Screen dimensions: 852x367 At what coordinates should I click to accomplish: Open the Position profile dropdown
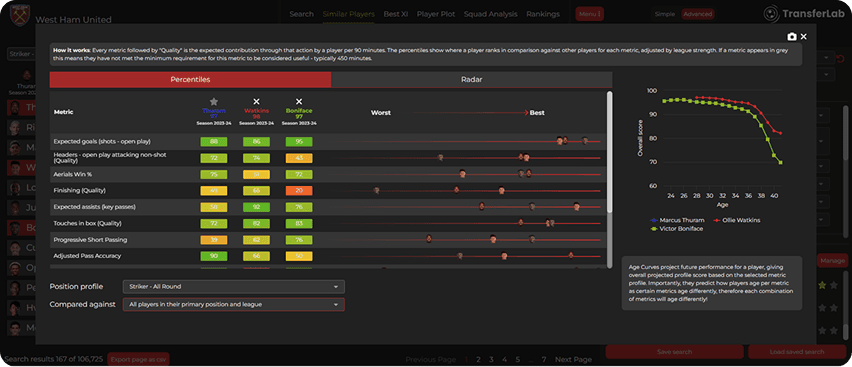234,287
